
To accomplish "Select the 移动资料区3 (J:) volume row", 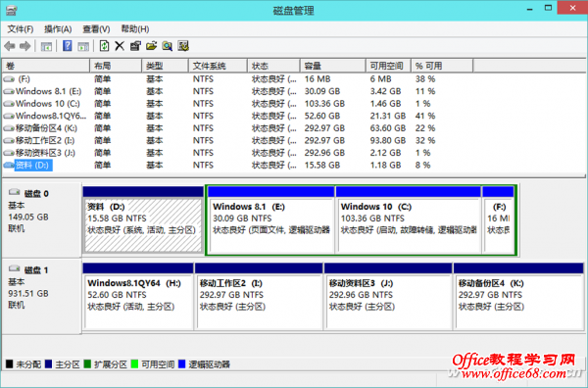I will 294,153.
